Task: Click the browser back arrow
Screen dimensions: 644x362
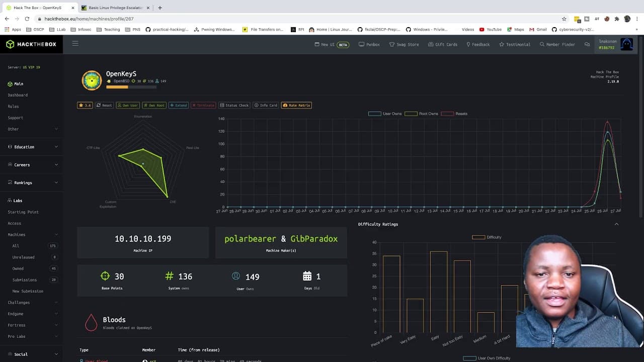Action: pyautogui.click(x=7, y=19)
